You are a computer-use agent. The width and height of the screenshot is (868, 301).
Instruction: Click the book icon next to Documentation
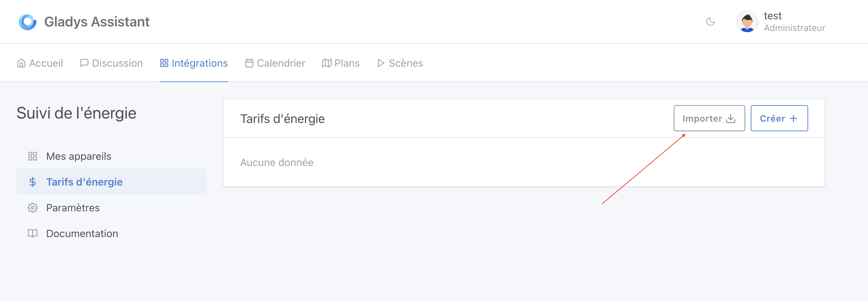coord(33,234)
